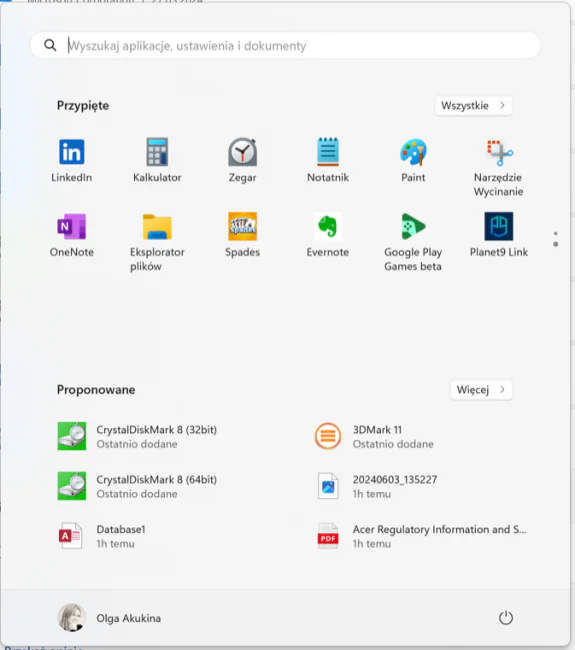575x650 pixels.
Task: Open Narzędzie Wycinanie snipping tool
Action: tap(499, 167)
